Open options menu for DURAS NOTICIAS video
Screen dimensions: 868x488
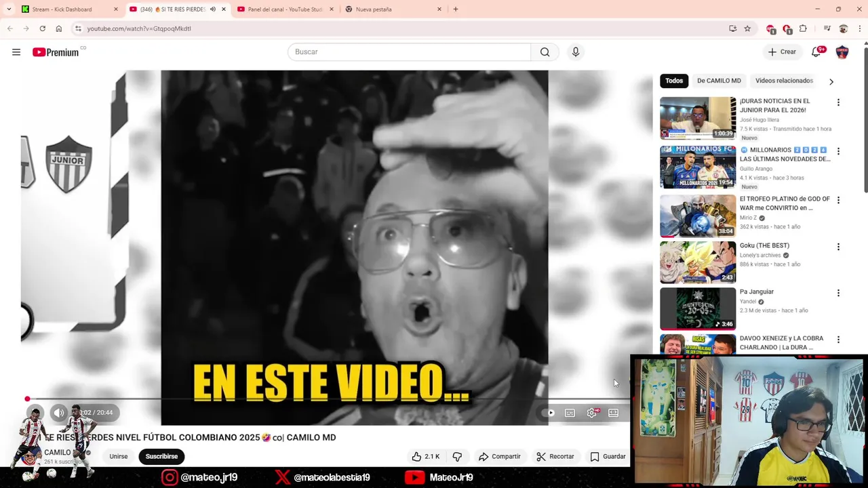[838, 102]
